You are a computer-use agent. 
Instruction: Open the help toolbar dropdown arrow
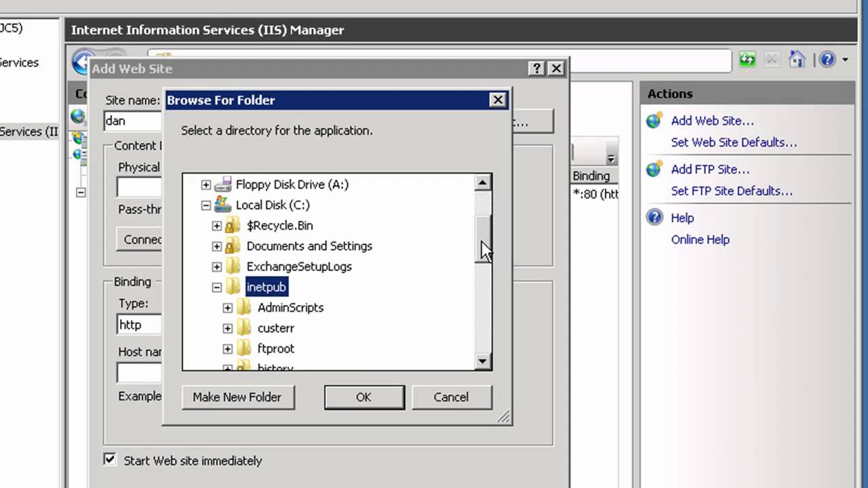pyautogui.click(x=845, y=60)
